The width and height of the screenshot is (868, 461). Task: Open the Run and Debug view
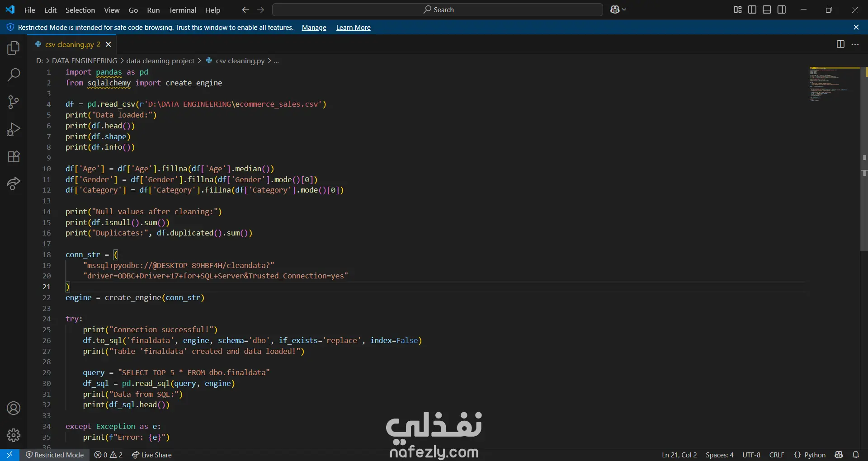coord(14,129)
